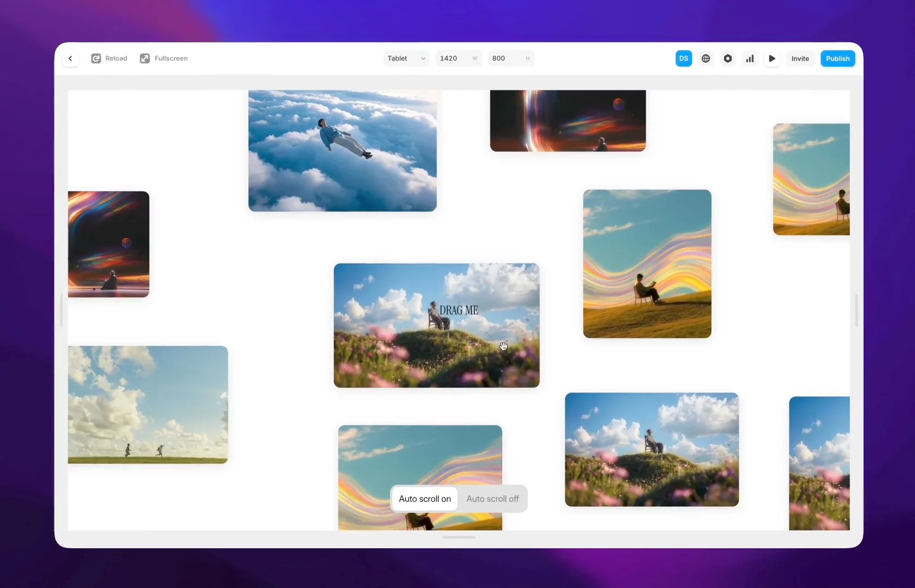The height and width of the screenshot is (588, 915).
Task: Click the back arrow icon
Action: click(x=70, y=58)
